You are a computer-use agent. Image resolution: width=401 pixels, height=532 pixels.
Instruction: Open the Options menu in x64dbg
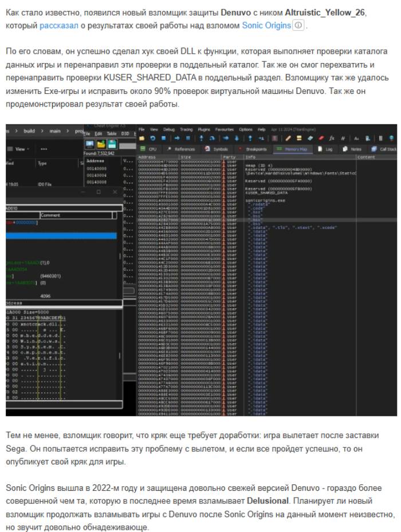tap(246, 129)
